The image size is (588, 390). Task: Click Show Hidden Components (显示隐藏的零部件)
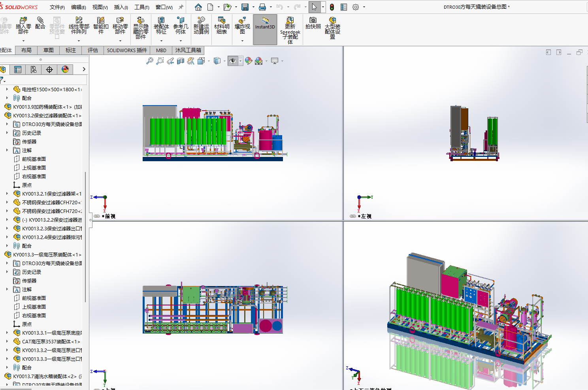[141, 28]
